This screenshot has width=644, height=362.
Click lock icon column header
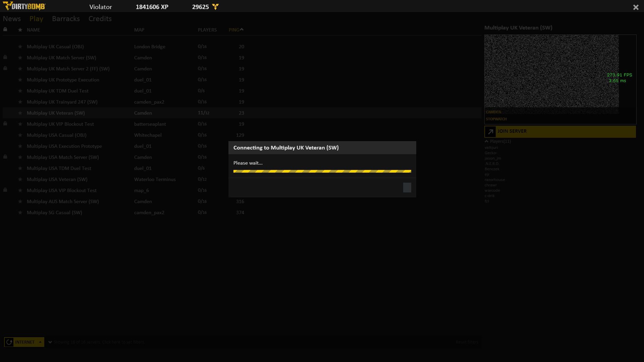(x=5, y=29)
